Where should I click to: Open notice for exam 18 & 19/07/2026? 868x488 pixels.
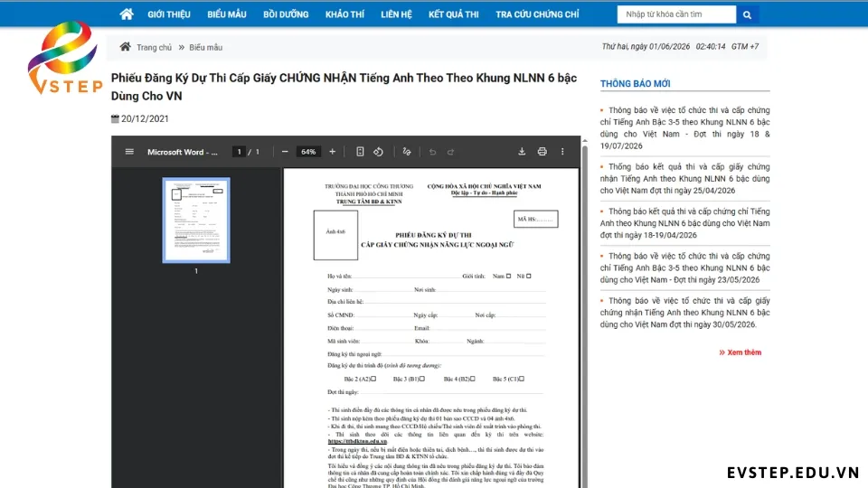coord(684,127)
